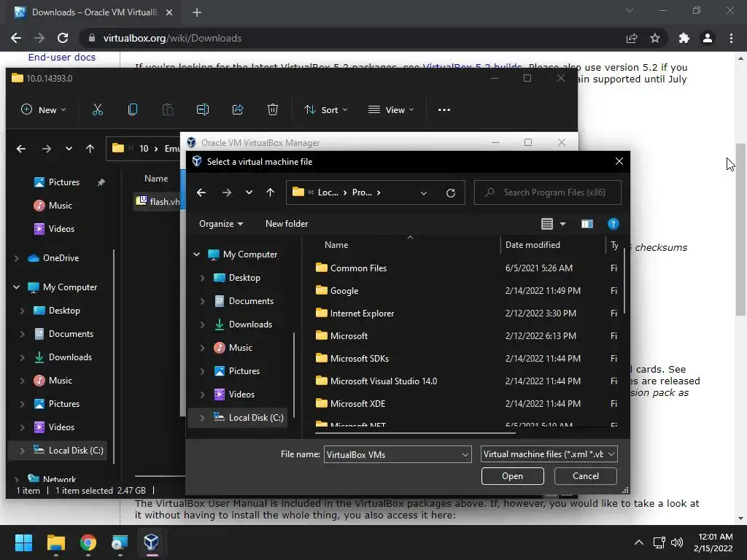Viewport: 747px width, 560px height.
Task: Select the Common Files folder
Action: pos(358,268)
